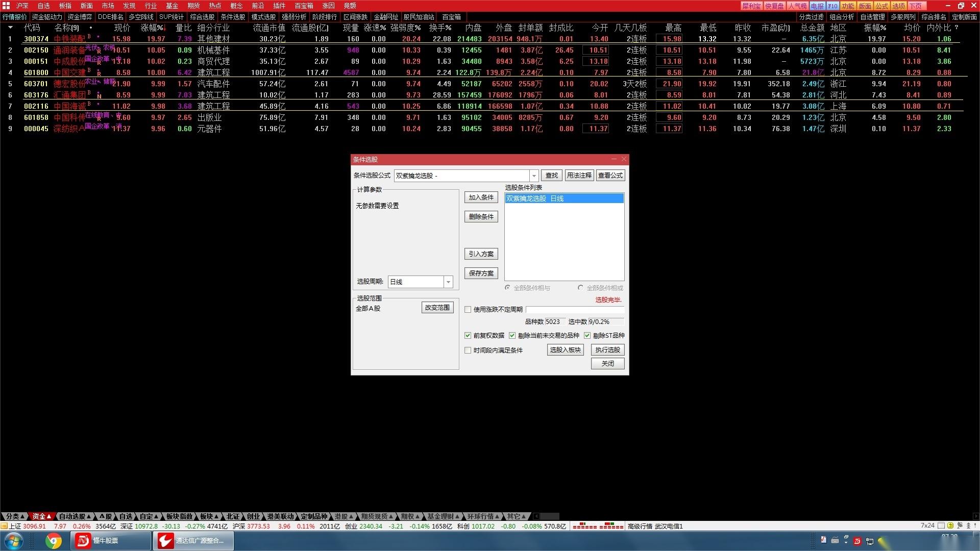Click the bottom horizontal scrollbar thumb
Image resolution: width=980 pixels, height=551 pixels.
tap(549, 516)
